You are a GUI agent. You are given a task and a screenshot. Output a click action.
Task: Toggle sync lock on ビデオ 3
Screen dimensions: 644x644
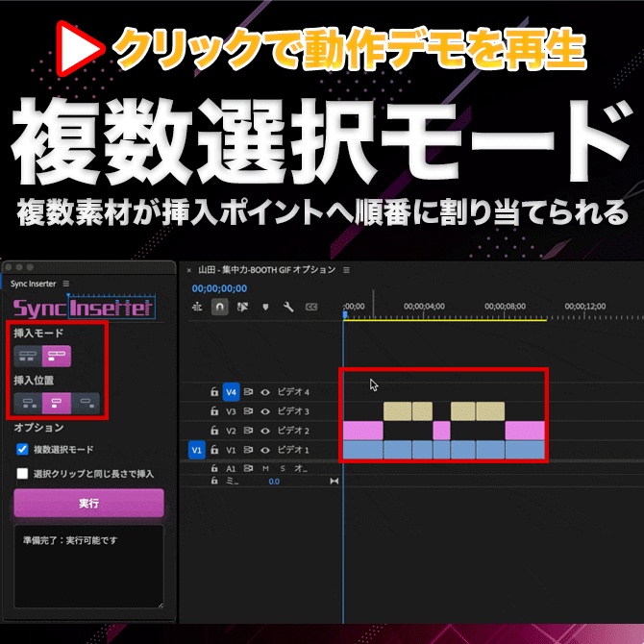[248, 410]
